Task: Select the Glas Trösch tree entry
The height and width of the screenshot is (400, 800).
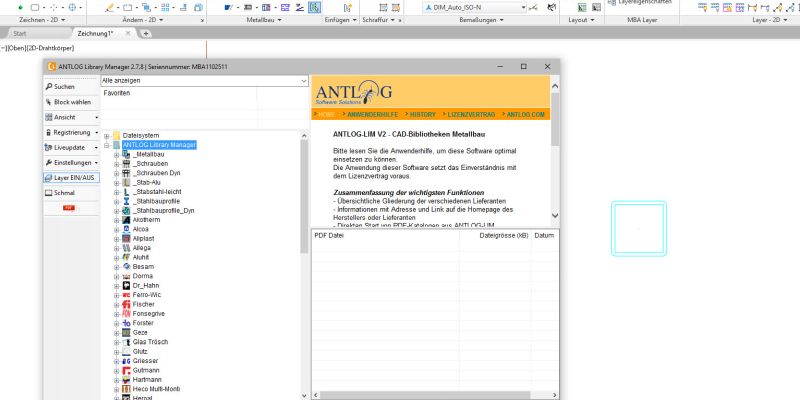Action: (150, 342)
